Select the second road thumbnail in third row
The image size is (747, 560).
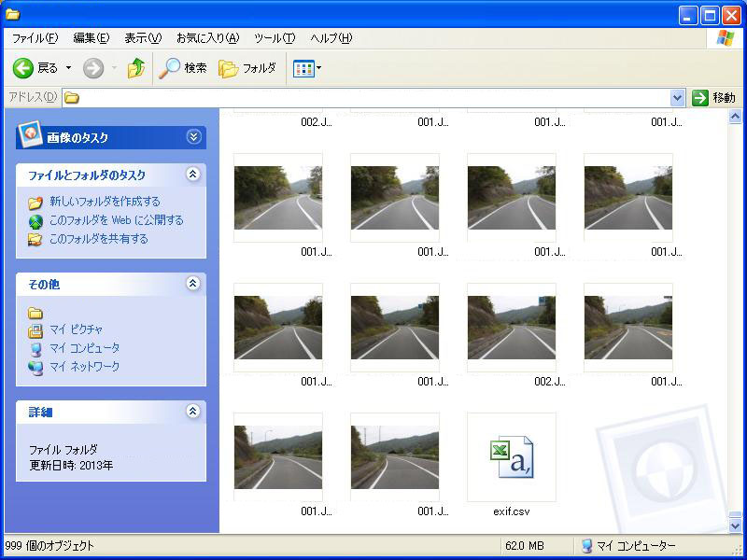pyautogui.click(x=395, y=328)
